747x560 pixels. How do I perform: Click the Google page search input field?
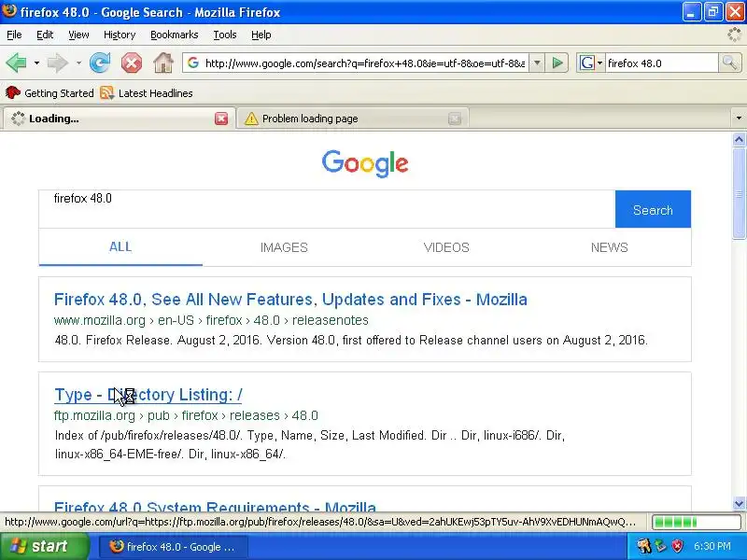tap(327, 209)
